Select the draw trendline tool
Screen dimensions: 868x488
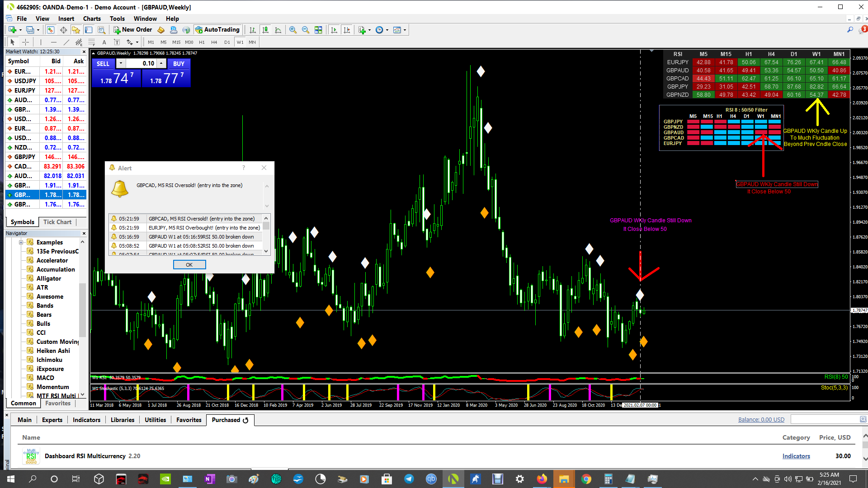point(66,42)
